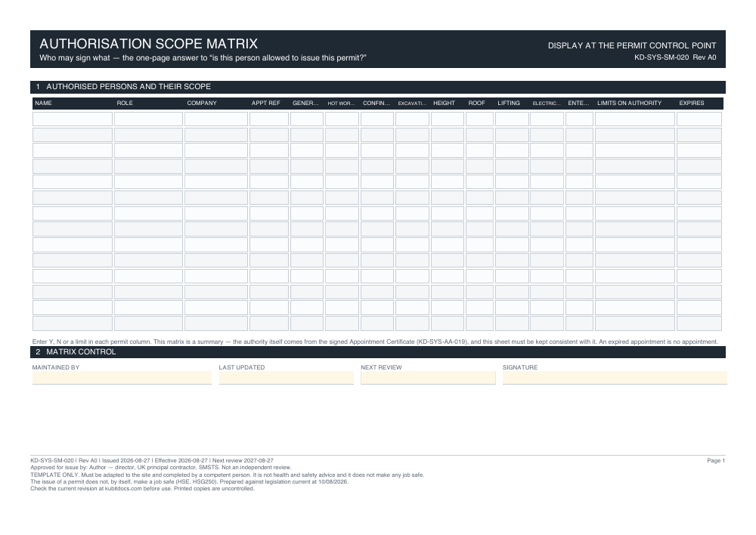
Task: Click the Signature input field
Action: click(x=615, y=378)
